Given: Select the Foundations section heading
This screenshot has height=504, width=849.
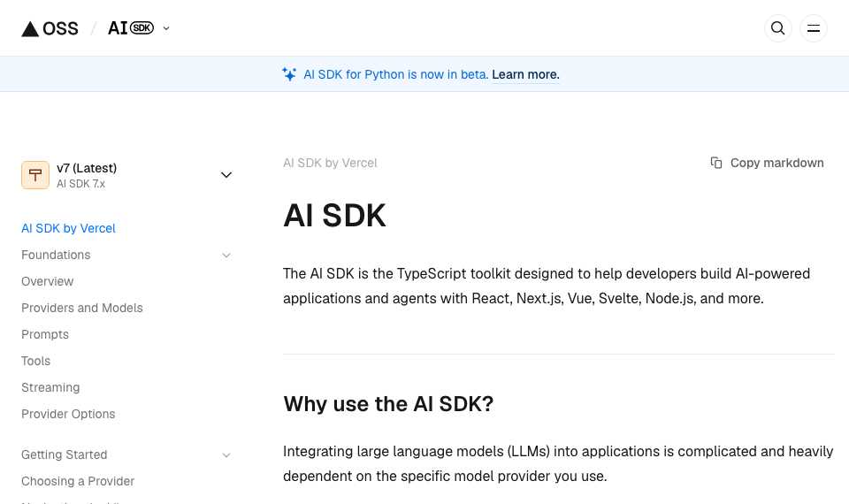Looking at the screenshot, I should coord(56,255).
